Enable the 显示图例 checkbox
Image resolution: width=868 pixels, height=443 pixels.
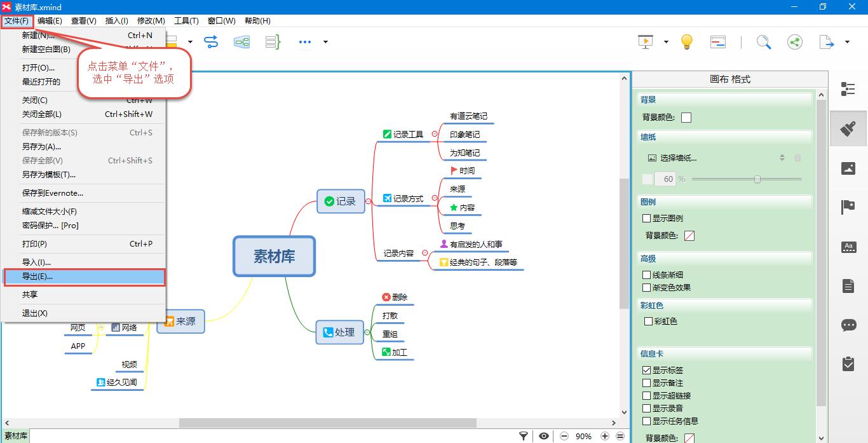[647, 218]
